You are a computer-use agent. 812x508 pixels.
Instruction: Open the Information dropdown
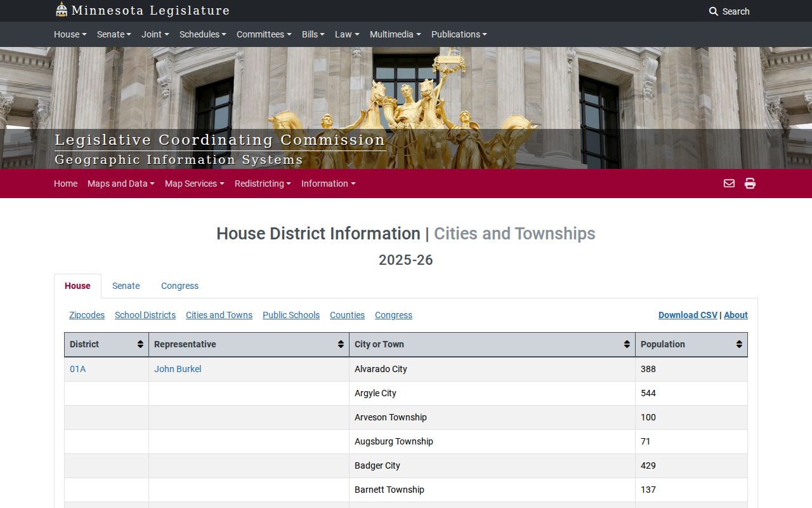pyautogui.click(x=329, y=184)
